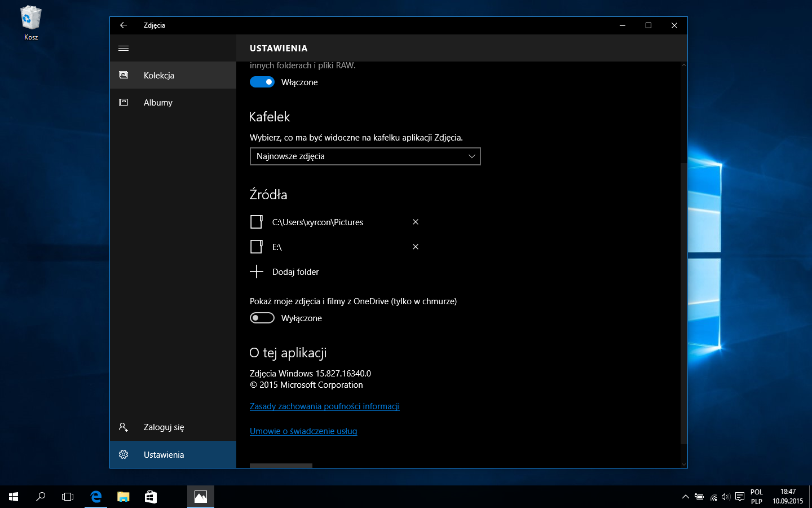
Task: Minimize the Zdjęcia window
Action: tap(623, 25)
